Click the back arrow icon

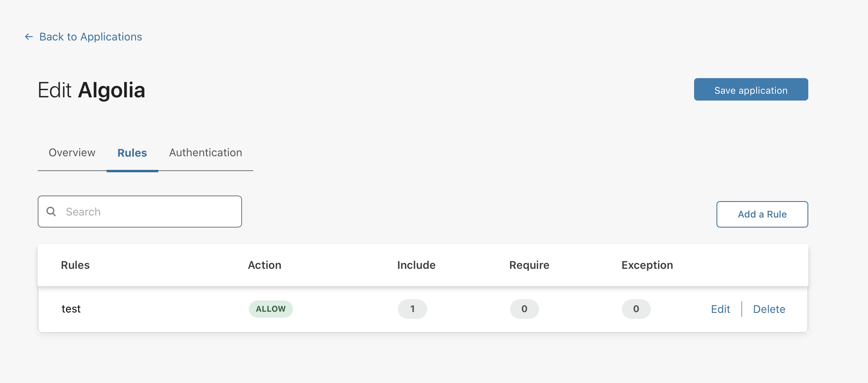29,37
